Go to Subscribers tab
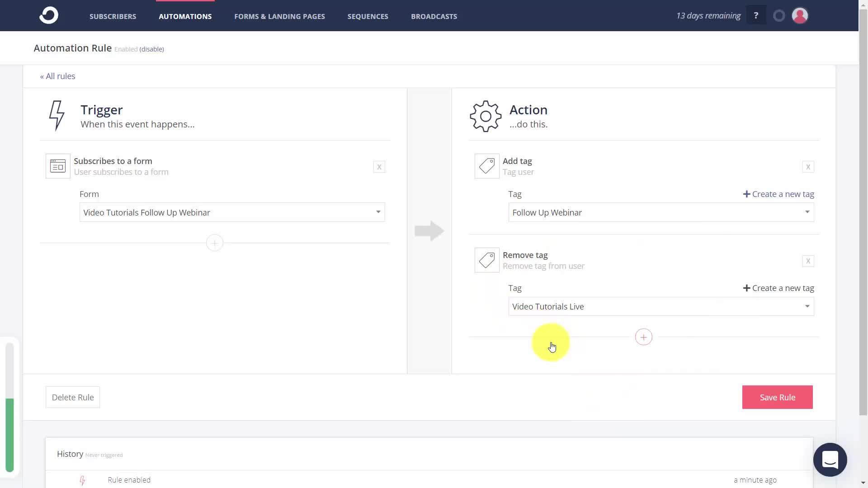This screenshot has height=488, width=868. coord(113,16)
